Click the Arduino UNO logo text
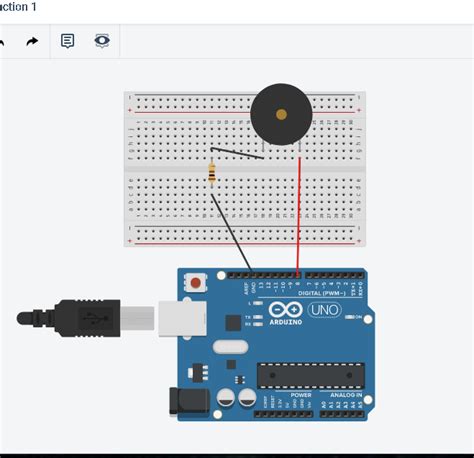The height and width of the screenshot is (458, 474). pos(324,310)
